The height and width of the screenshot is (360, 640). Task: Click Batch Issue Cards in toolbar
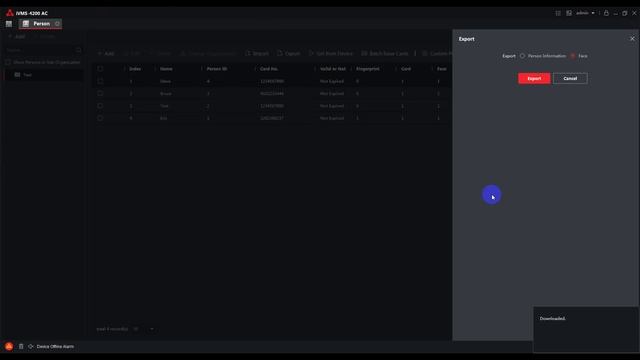pyautogui.click(x=384, y=53)
